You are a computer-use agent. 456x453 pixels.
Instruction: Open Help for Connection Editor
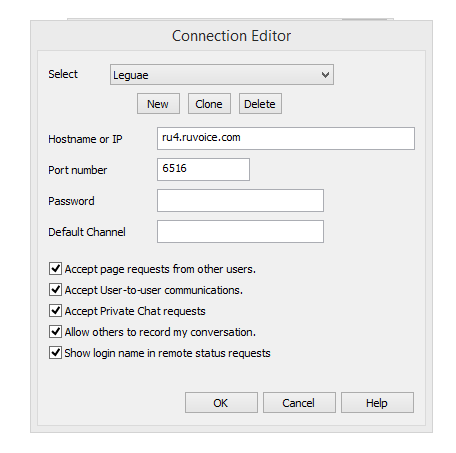[377, 403]
